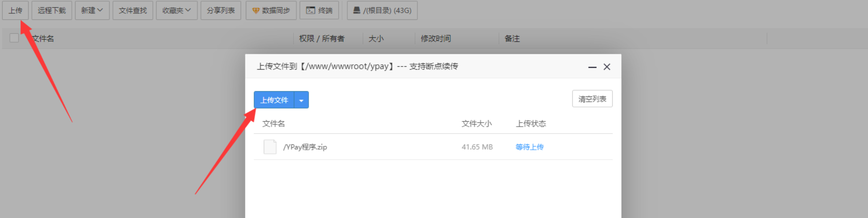Image resolution: width=868 pixels, height=218 pixels.
Task: Open 远程下载 remote download
Action: 52,10
